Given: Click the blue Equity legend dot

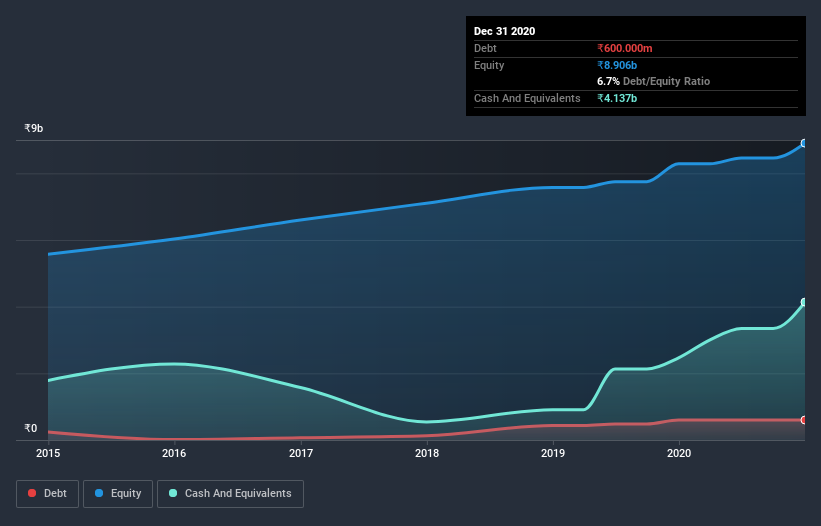Looking at the screenshot, I should 99,493.
